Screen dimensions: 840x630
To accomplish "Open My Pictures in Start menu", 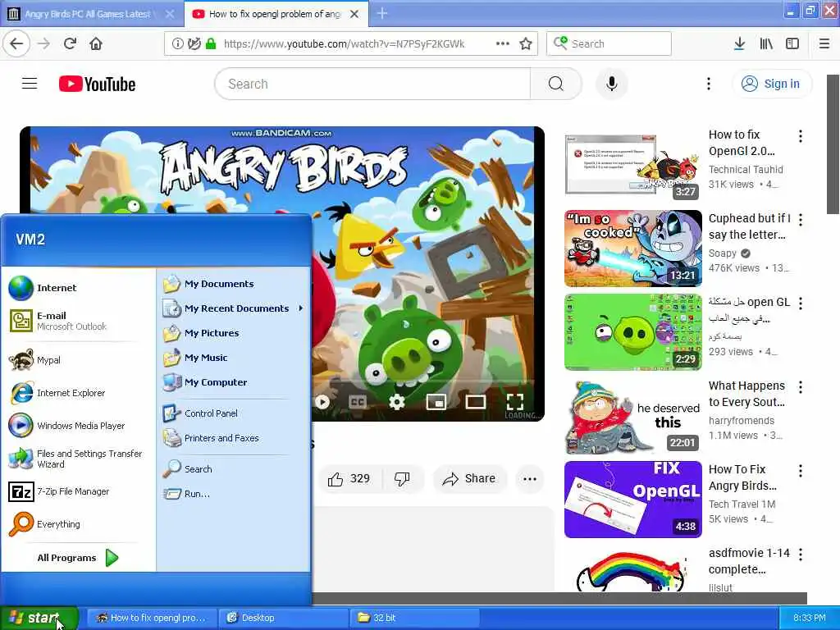I will point(234,333).
